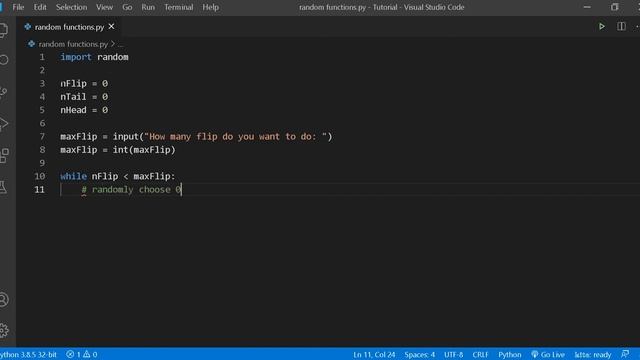
Task: Open the Go menu
Action: pos(127,7)
